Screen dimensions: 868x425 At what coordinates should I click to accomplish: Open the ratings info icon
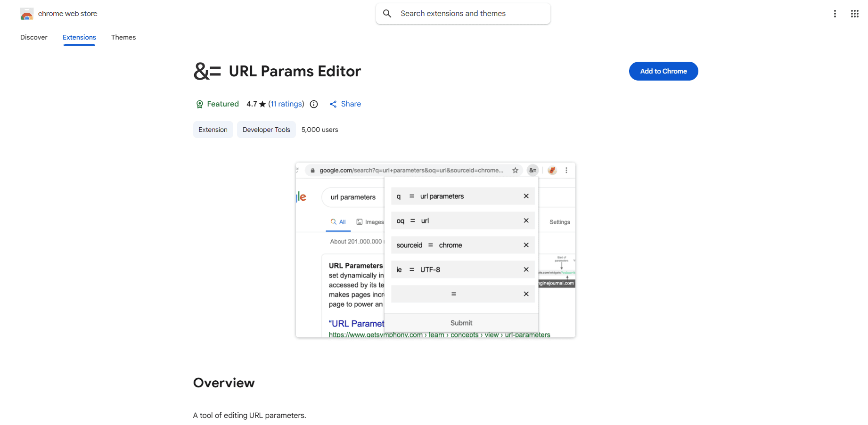(x=314, y=104)
